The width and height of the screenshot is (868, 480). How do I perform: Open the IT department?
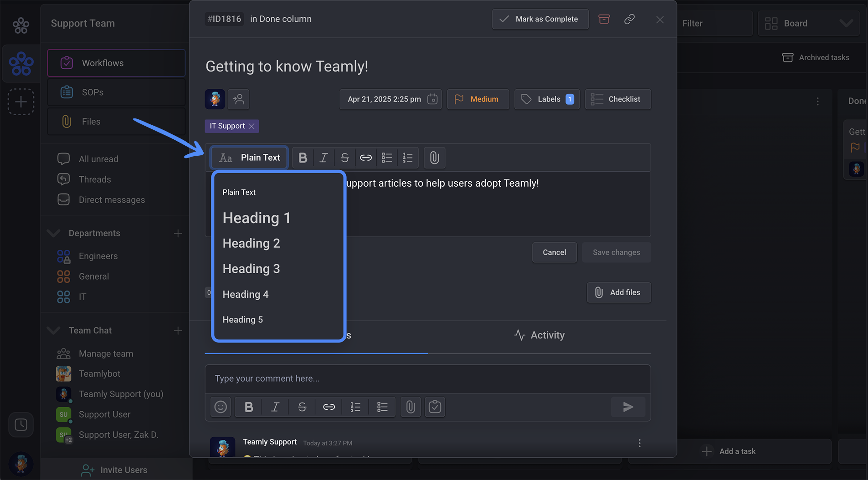point(82,297)
